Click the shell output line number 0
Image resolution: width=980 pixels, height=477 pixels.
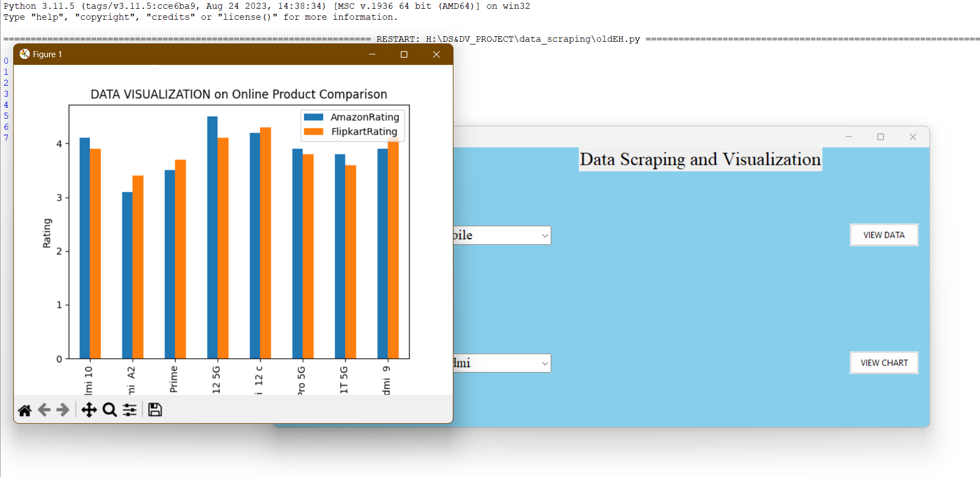[6, 61]
